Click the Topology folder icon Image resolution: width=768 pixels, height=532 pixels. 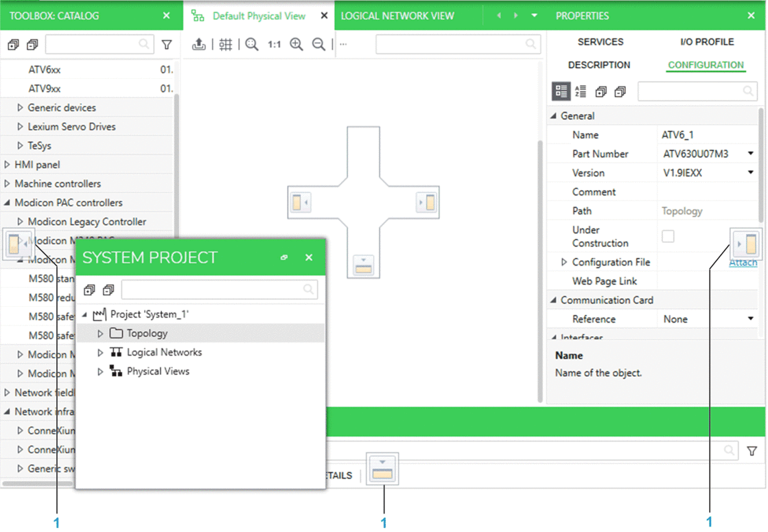click(x=116, y=333)
